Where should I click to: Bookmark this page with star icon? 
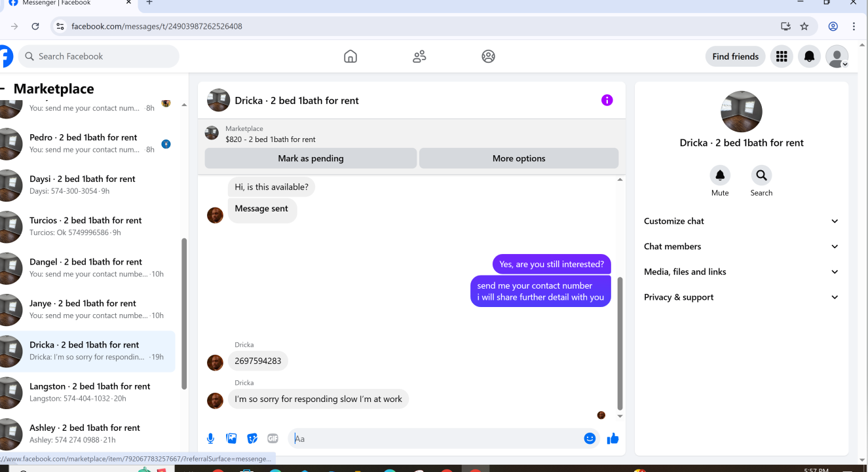[x=804, y=26]
